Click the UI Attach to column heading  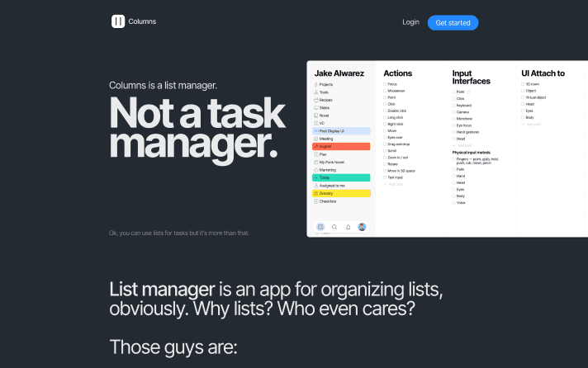pyautogui.click(x=543, y=73)
